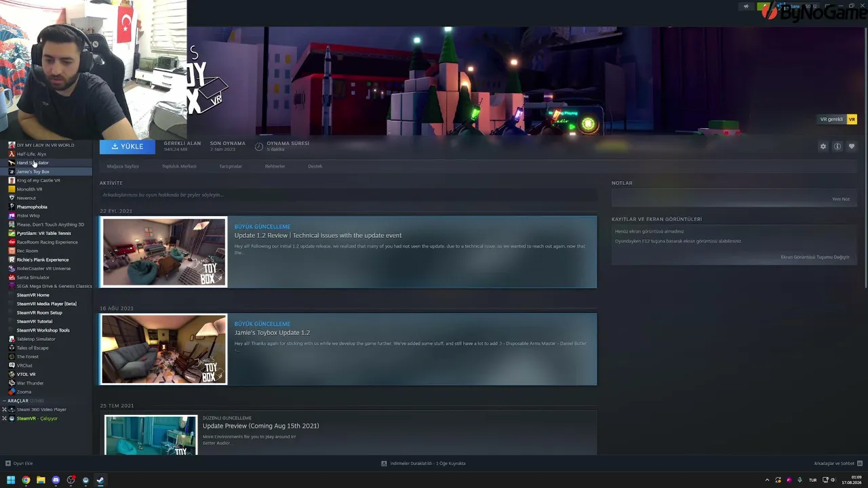
Task: Click the War Thunder game icon
Action: point(12,383)
